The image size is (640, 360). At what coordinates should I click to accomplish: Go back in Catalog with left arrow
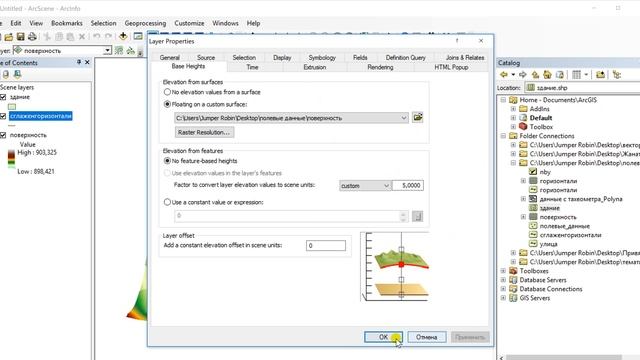504,74
